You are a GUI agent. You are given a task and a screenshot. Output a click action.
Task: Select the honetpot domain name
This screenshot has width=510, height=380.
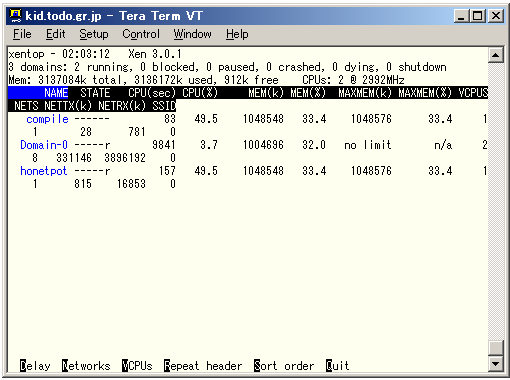[x=44, y=171]
